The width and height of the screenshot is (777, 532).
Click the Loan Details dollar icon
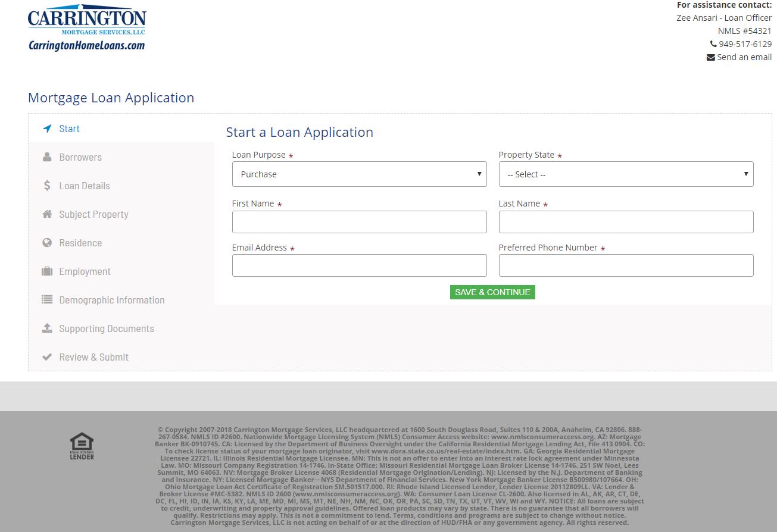47,186
